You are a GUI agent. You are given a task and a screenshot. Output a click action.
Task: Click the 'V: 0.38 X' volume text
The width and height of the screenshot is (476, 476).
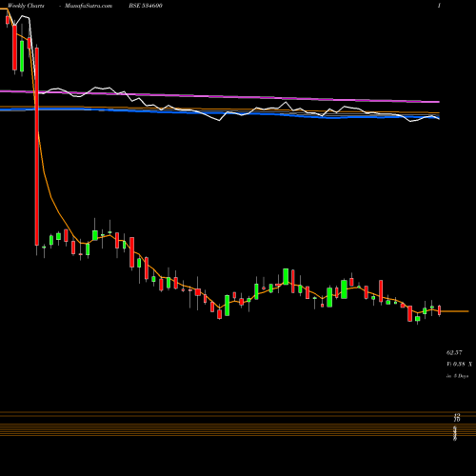459,365
